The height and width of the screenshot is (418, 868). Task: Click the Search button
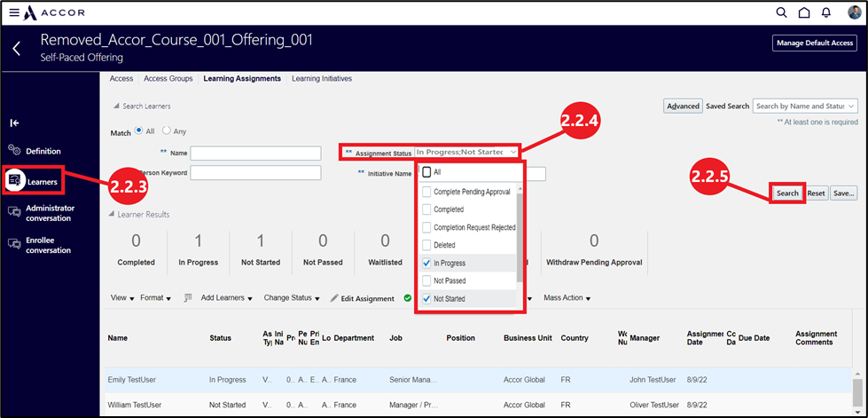point(787,193)
